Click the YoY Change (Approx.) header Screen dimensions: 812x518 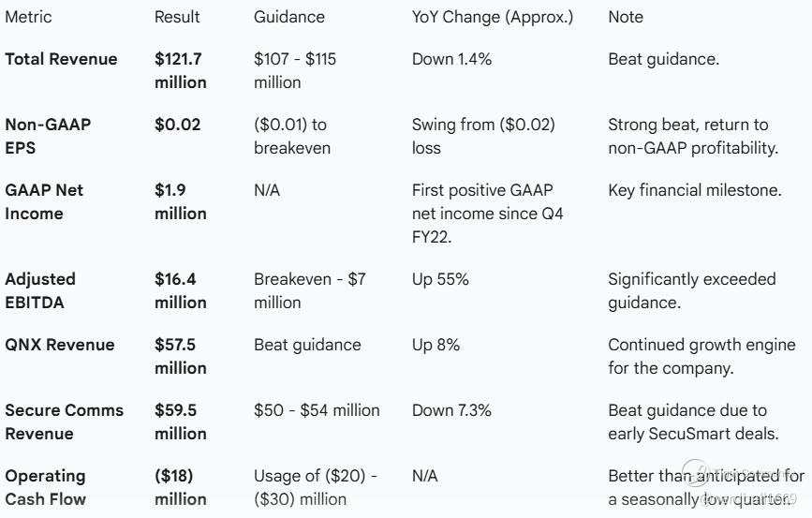pos(492,17)
